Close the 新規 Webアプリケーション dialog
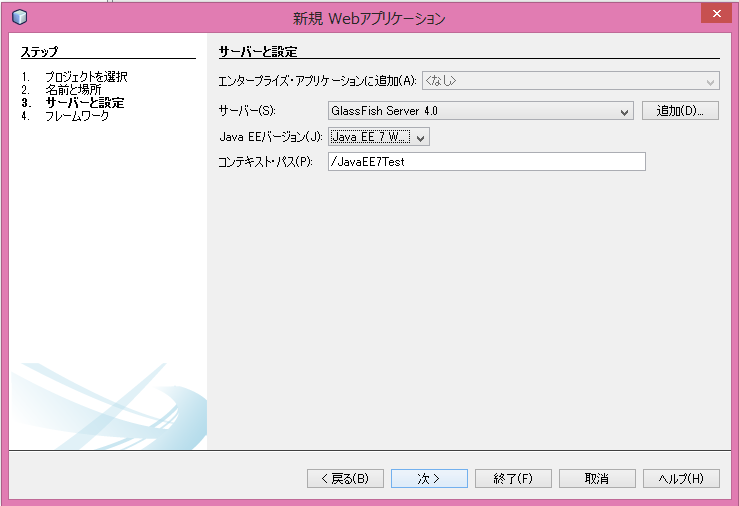 [x=716, y=13]
